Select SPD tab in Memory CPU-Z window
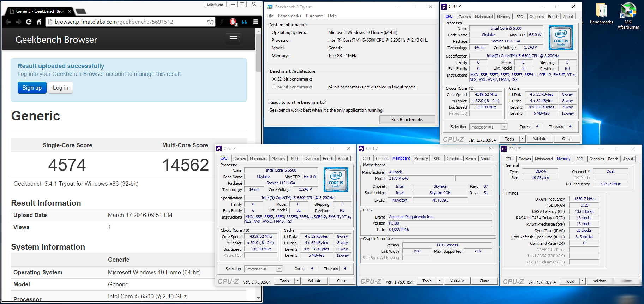 tap(579, 159)
